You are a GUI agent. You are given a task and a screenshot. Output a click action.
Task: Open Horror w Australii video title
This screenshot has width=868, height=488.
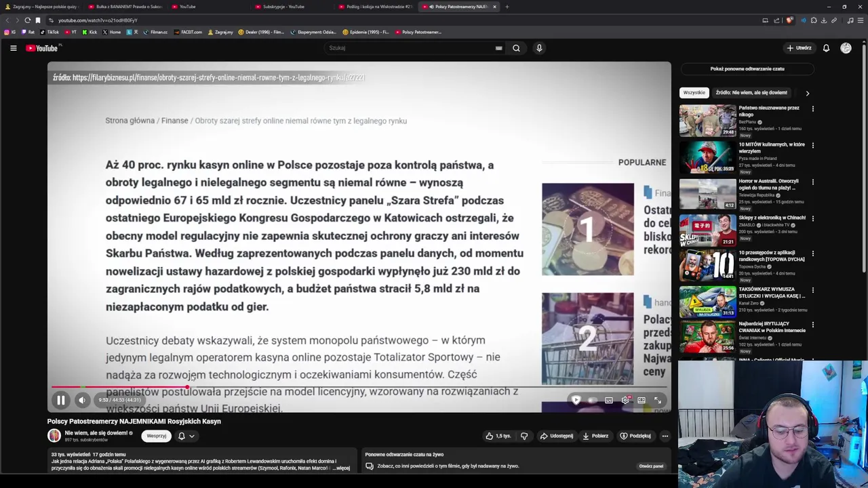[x=769, y=184]
